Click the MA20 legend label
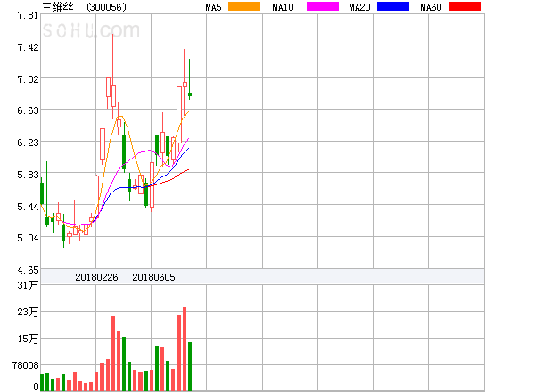This screenshot has height=392, width=535. pyautogui.click(x=359, y=7)
